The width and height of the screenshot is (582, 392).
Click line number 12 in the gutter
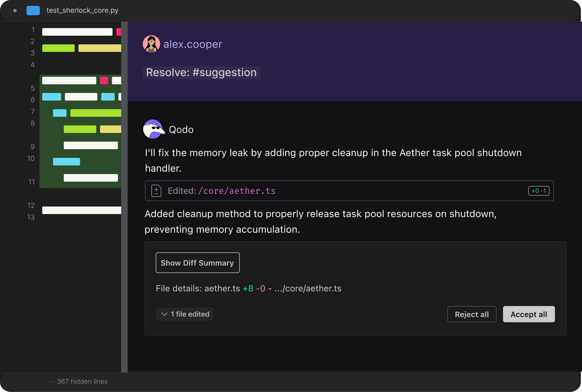coord(31,205)
